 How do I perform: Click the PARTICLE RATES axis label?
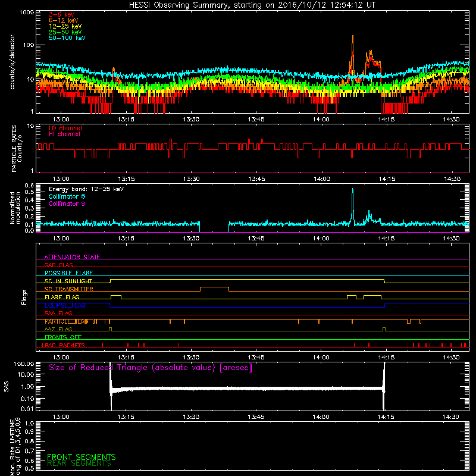point(16,149)
